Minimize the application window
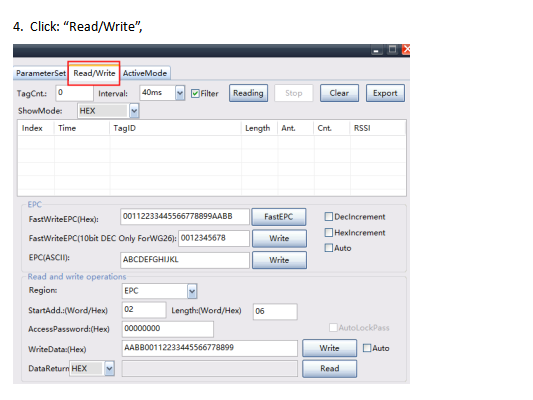 tap(377, 50)
